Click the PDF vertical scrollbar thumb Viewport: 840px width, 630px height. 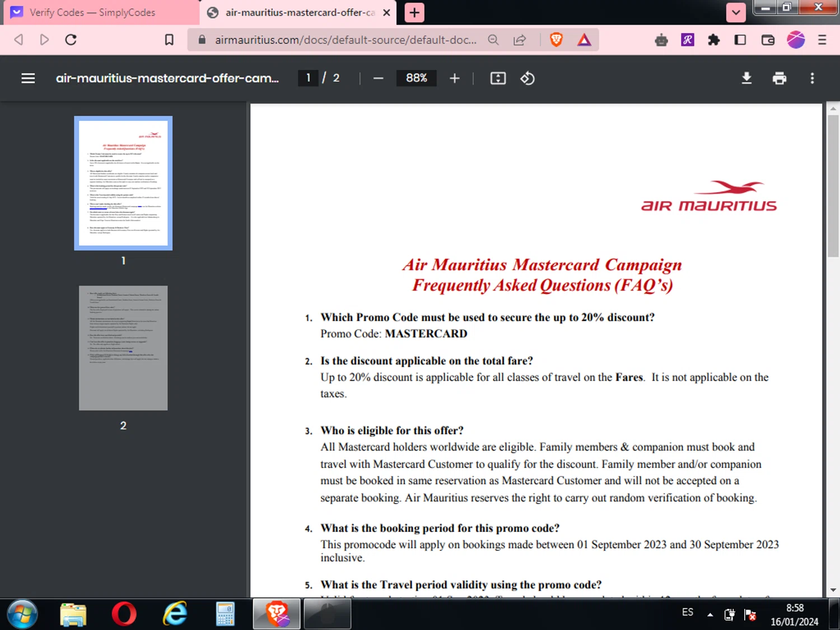tap(833, 186)
